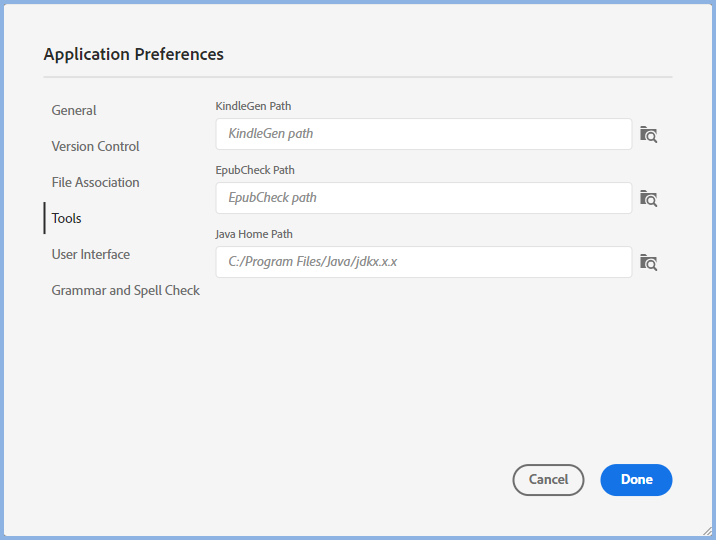Click the EpubCheck Path label text

click(255, 170)
